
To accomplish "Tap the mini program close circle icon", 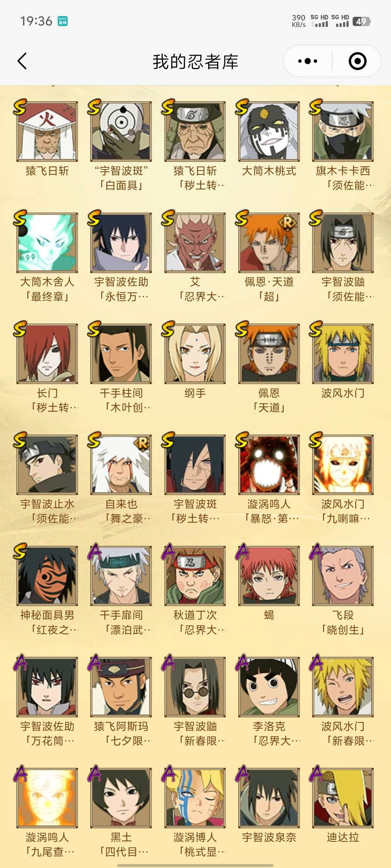I will [x=357, y=61].
